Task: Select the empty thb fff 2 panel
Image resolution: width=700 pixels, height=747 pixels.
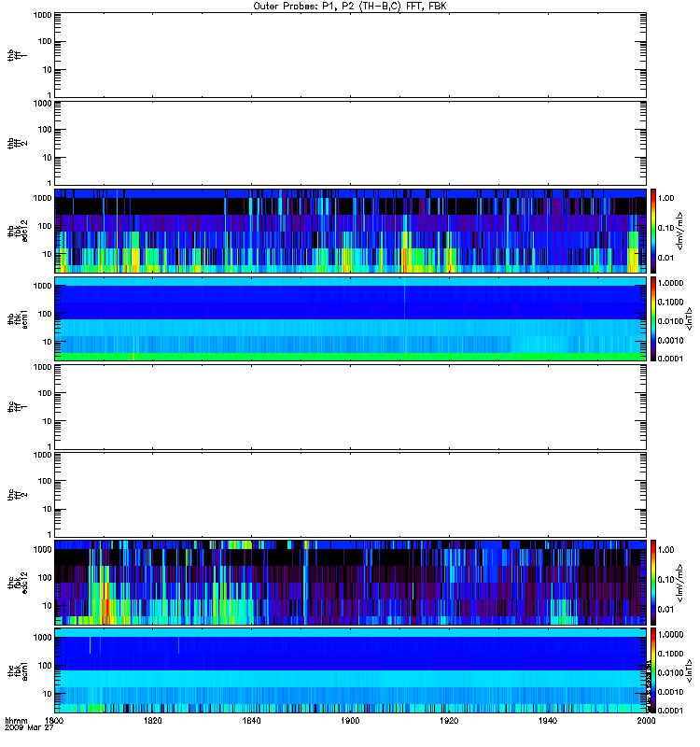Action: (x=351, y=143)
